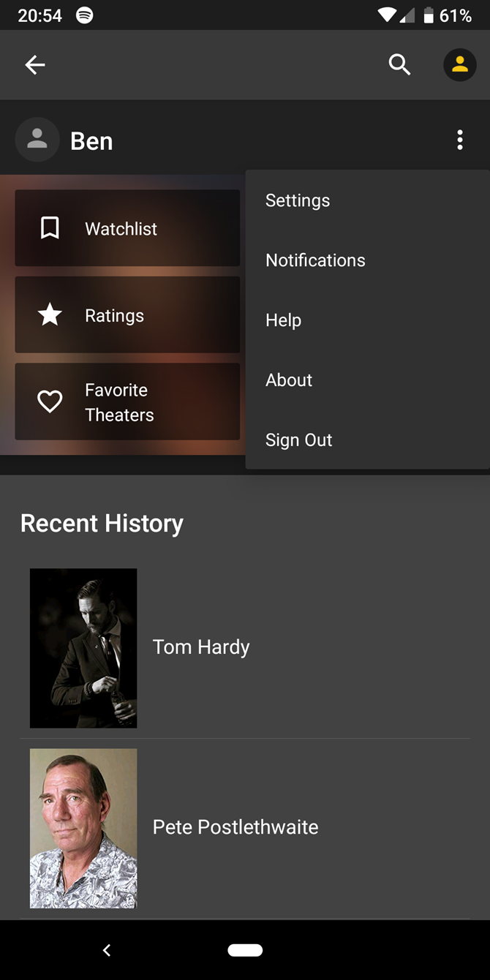Image resolution: width=490 pixels, height=980 pixels.
Task: Sign out via the menu option
Action: pos(298,440)
